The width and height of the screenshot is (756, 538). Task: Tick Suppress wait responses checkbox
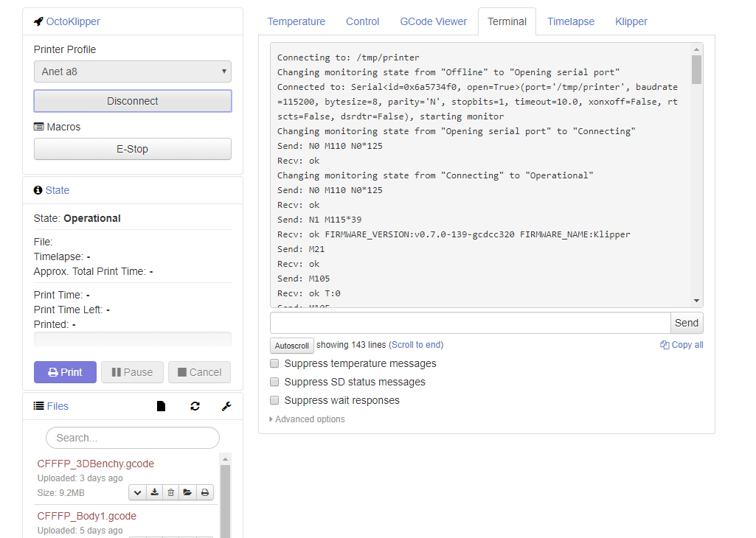(x=274, y=400)
